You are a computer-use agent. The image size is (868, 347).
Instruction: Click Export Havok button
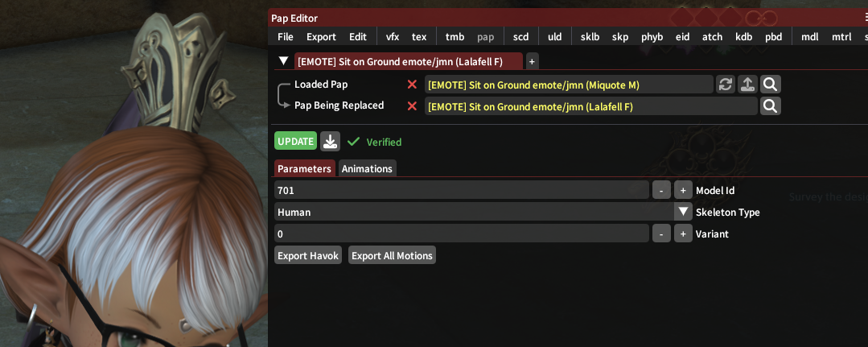click(308, 255)
